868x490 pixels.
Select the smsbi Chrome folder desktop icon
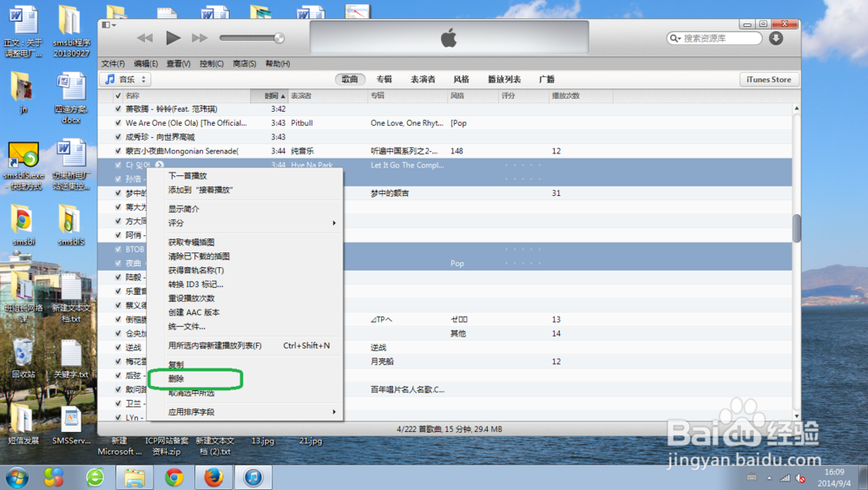click(x=23, y=225)
